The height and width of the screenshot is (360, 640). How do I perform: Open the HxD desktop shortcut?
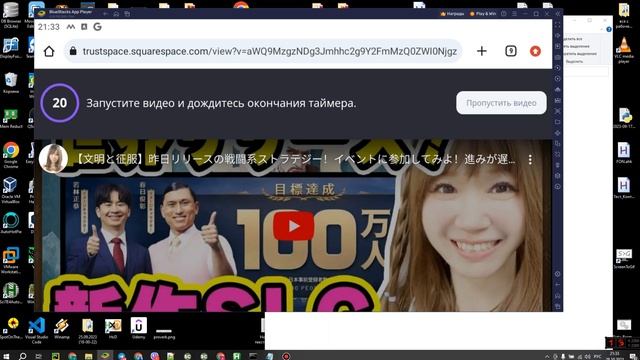pos(113,329)
